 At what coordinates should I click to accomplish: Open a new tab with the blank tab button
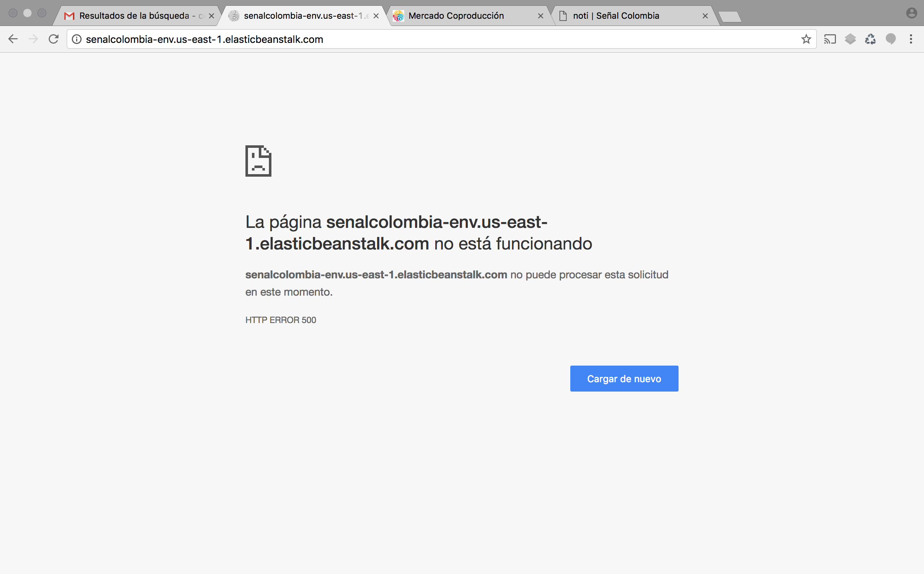pos(729,17)
